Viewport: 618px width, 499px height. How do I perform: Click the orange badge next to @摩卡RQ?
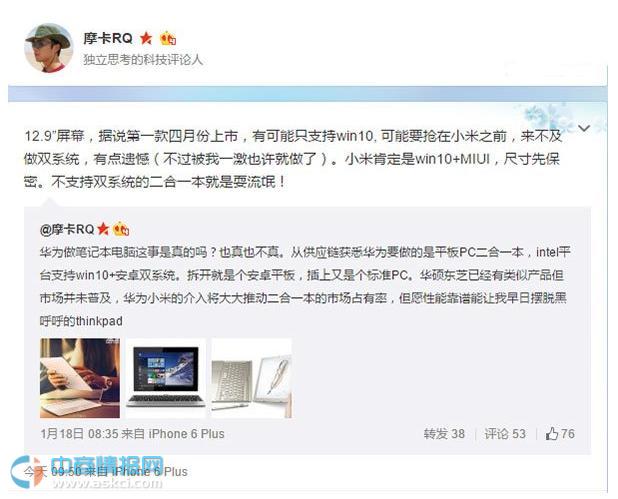click(121, 229)
